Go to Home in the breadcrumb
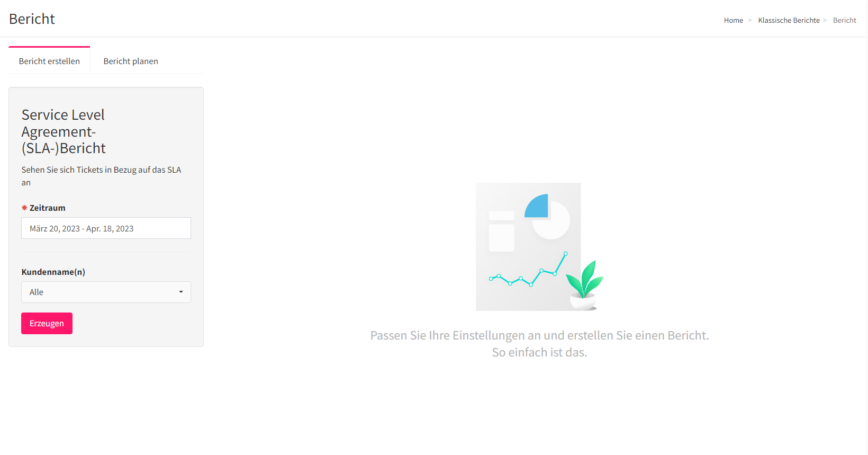868x455 pixels. pyautogui.click(x=734, y=20)
